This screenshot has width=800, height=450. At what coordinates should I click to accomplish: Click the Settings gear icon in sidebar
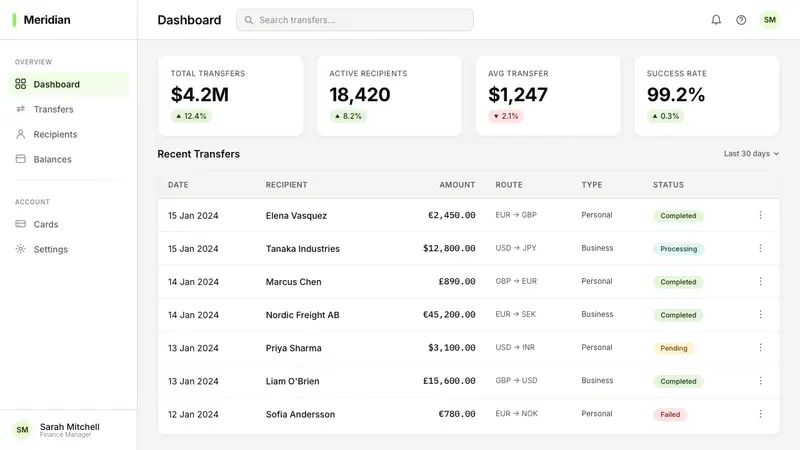click(x=20, y=248)
